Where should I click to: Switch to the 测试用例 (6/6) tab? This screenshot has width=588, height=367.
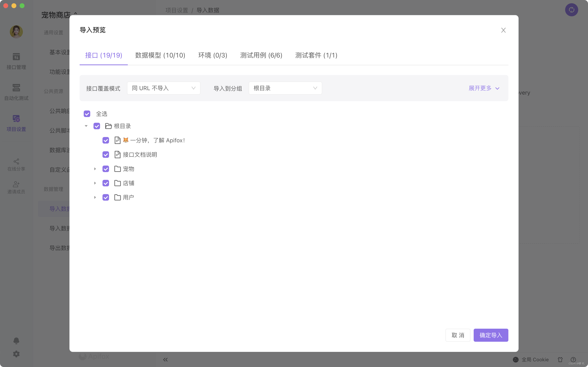click(261, 55)
